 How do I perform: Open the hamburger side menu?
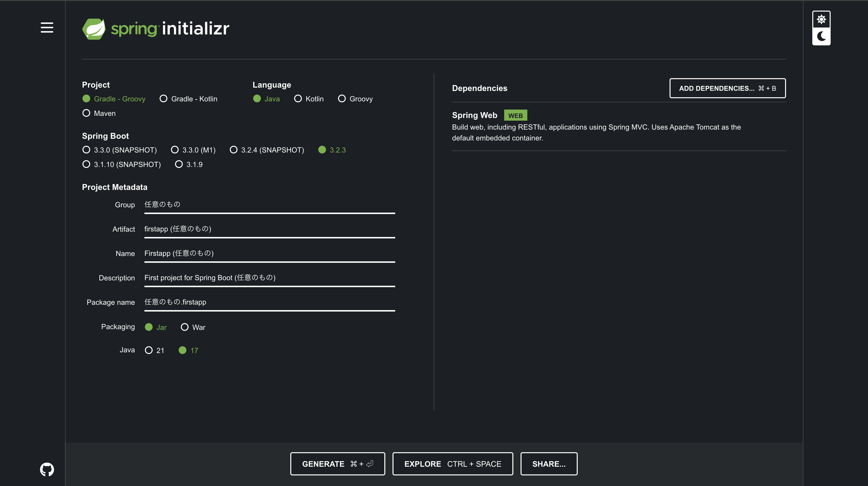coord(47,28)
